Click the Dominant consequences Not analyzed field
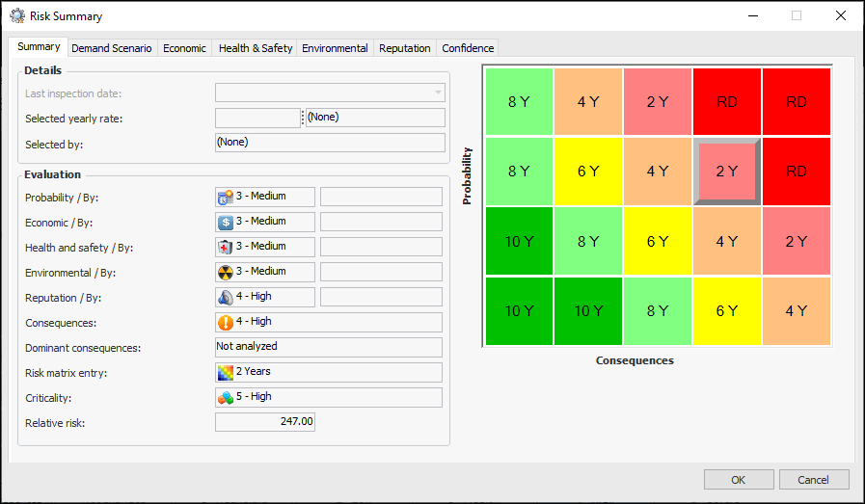865x504 pixels. (x=329, y=347)
